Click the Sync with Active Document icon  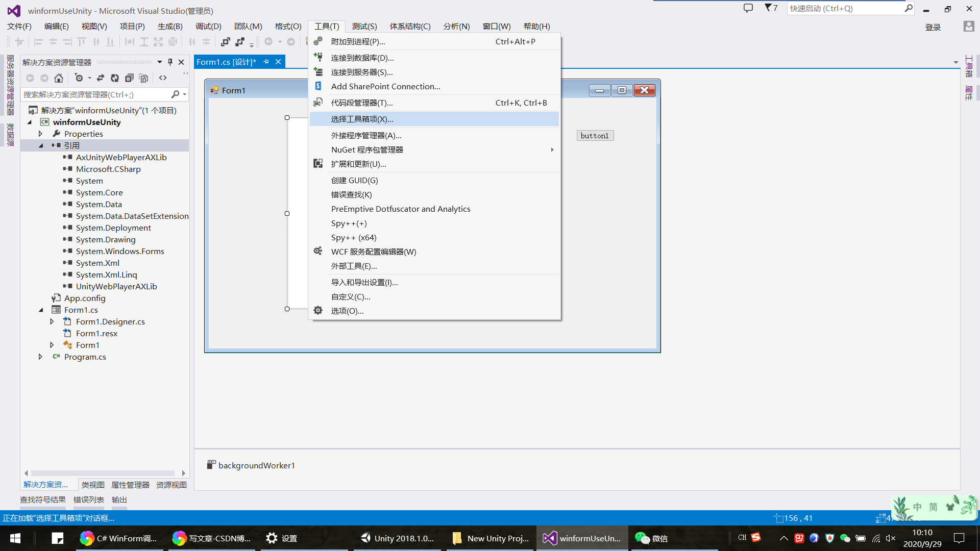point(101,78)
